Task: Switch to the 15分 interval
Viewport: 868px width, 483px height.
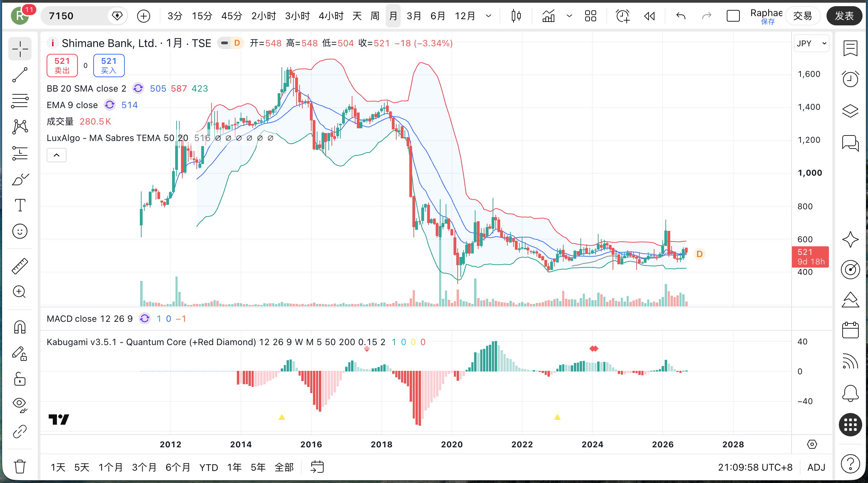Action: pyautogui.click(x=202, y=16)
